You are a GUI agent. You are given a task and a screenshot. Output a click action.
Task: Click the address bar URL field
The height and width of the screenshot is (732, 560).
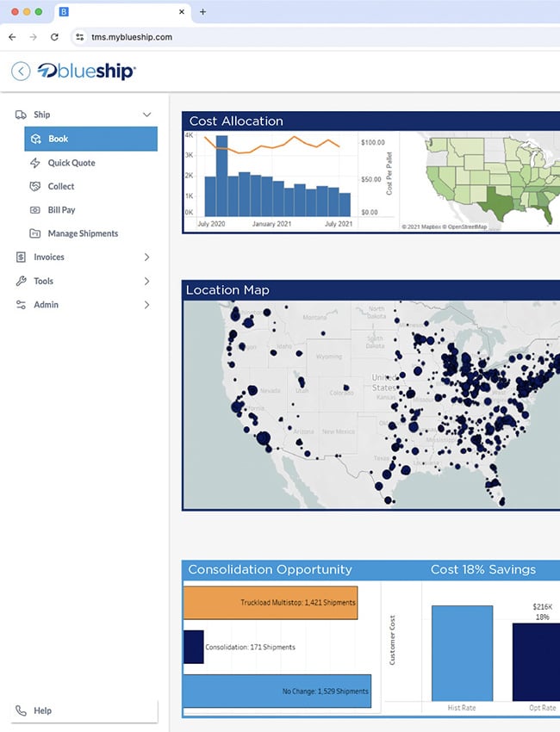pyautogui.click(x=258, y=37)
